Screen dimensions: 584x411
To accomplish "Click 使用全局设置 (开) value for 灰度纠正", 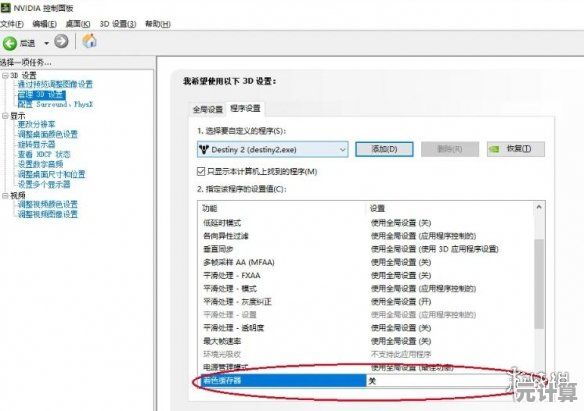I will click(x=401, y=302).
